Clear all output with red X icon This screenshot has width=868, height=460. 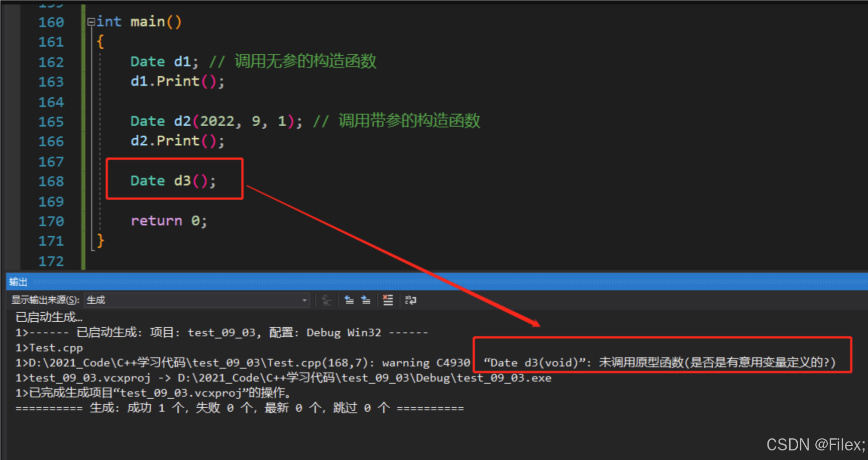pos(388,300)
